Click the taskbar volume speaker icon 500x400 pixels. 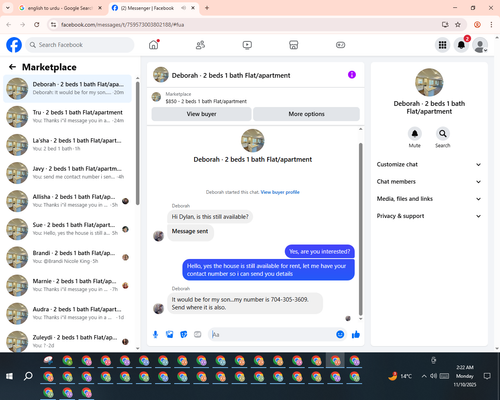tap(433, 376)
